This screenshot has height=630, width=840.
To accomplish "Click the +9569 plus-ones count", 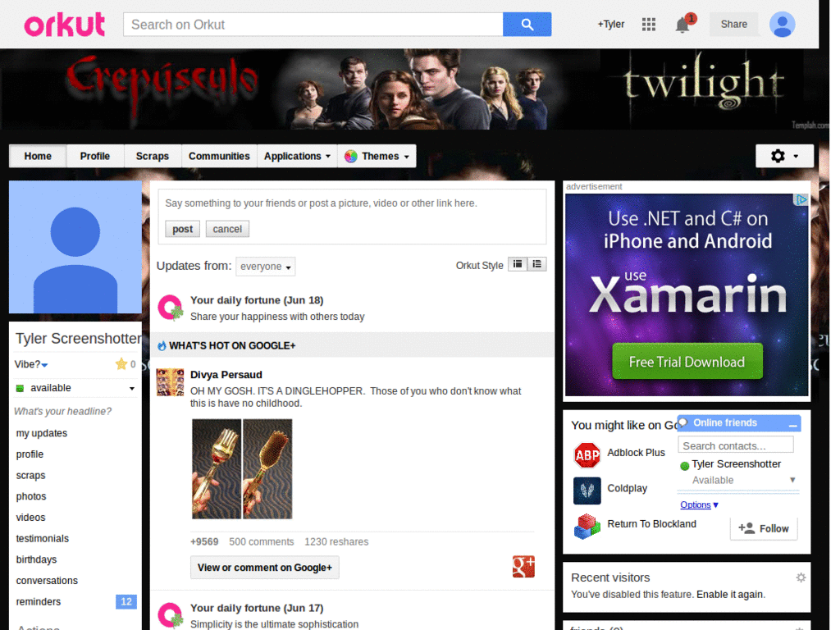I will point(204,541).
